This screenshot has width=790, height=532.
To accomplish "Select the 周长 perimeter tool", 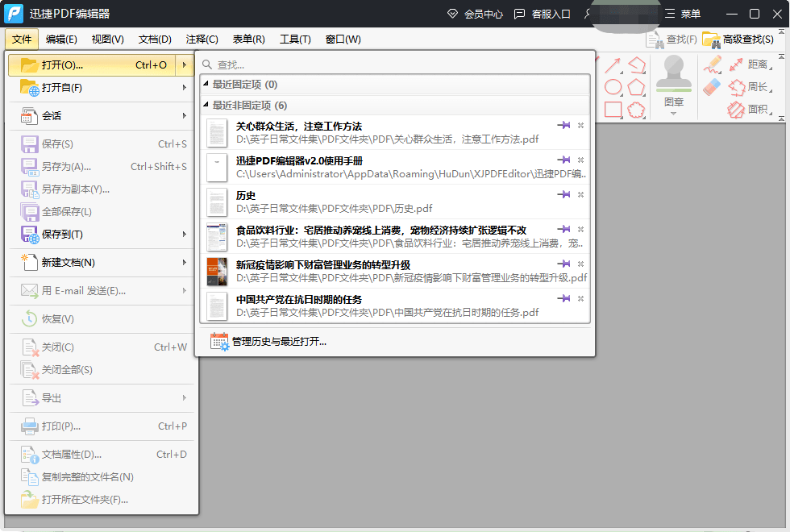I will point(750,87).
